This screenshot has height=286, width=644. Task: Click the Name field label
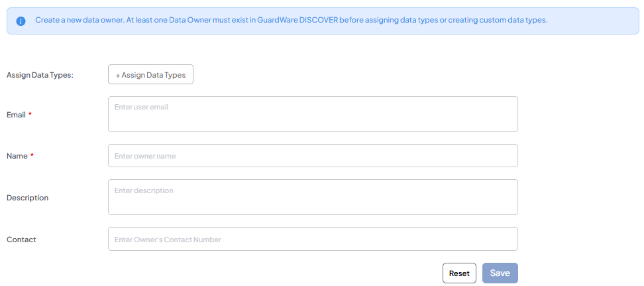pos(17,156)
